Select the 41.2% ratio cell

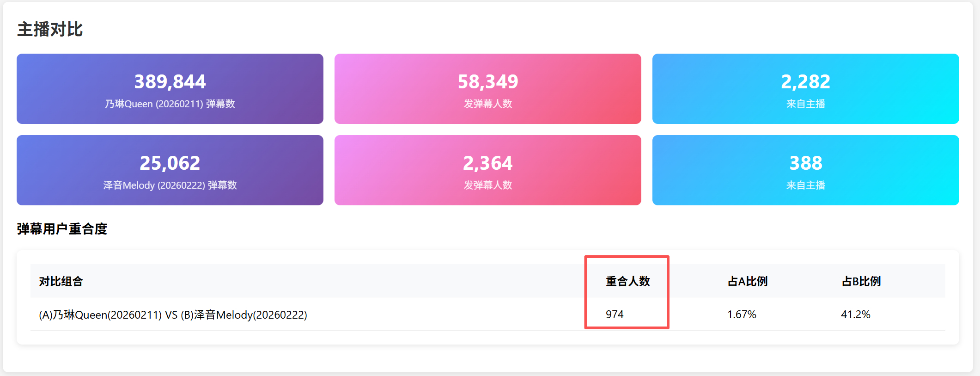855,314
